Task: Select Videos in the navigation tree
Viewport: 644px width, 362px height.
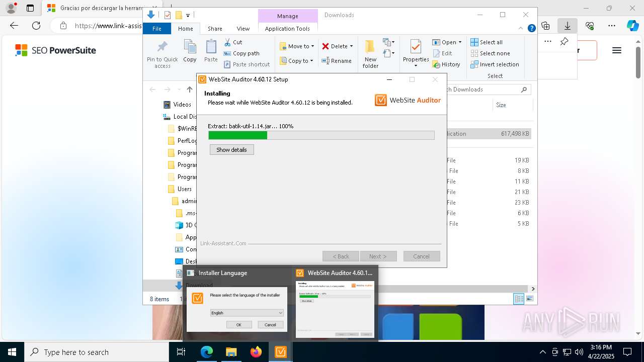Action: [182, 105]
